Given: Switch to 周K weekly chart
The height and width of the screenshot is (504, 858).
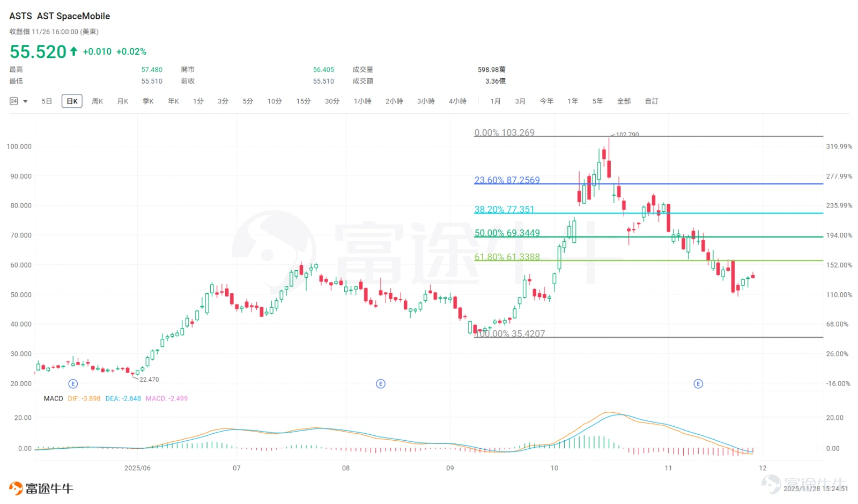Looking at the screenshot, I should 97,101.
